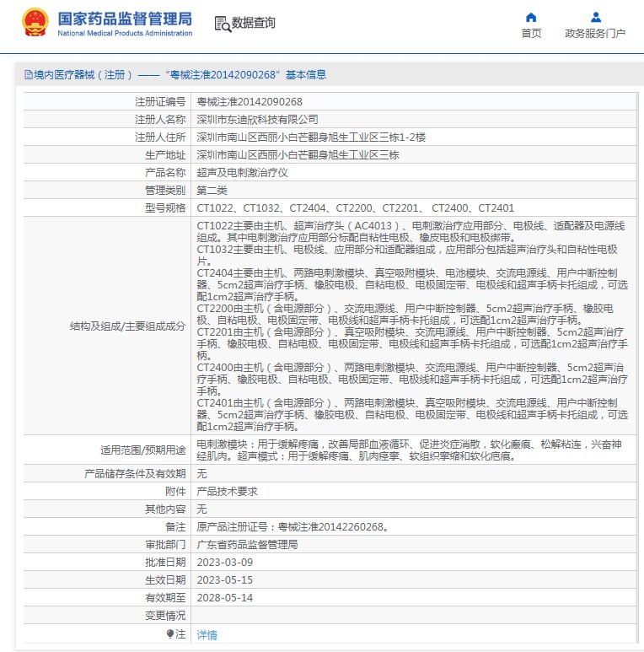This screenshot has height=652, width=644.
Task: Click the 产品储存条件及有效期 label
Action: tap(135, 474)
